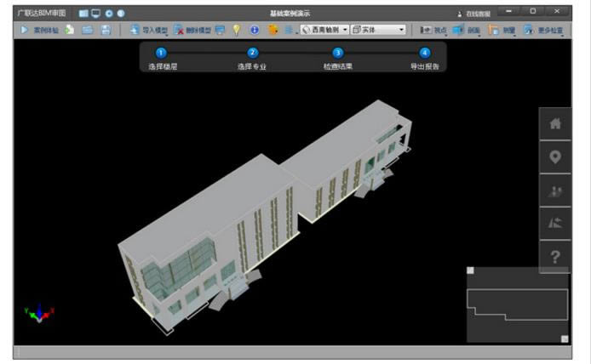Screen dimensions: 591x364
Task: Minimize the application window
Action: 509,11
